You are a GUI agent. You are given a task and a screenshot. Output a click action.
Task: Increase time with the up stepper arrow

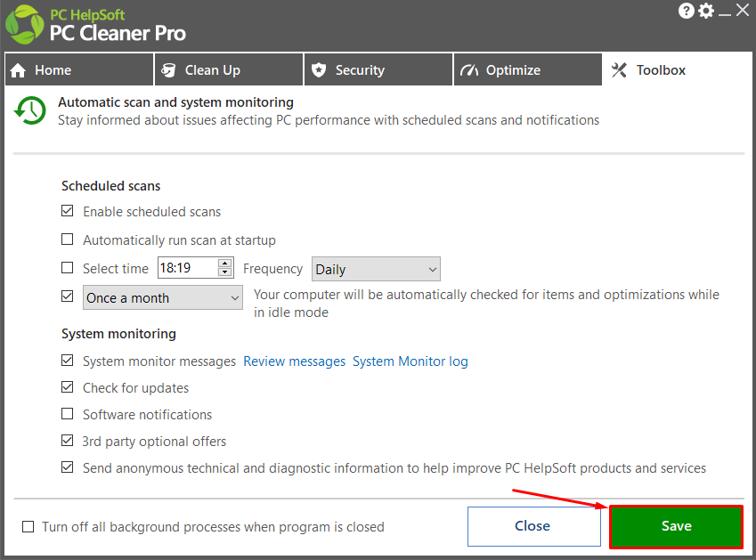click(x=224, y=263)
